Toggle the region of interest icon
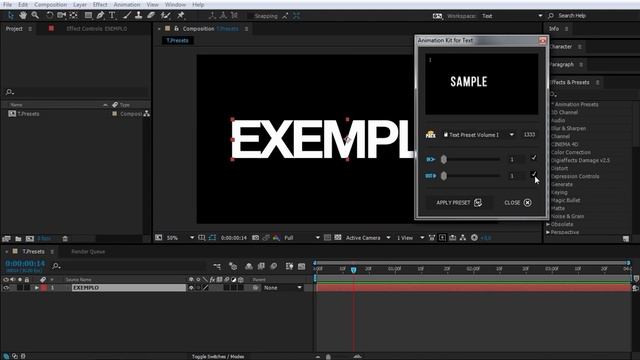Viewport: 640px width, 360px height. pyautogui.click(x=327, y=238)
